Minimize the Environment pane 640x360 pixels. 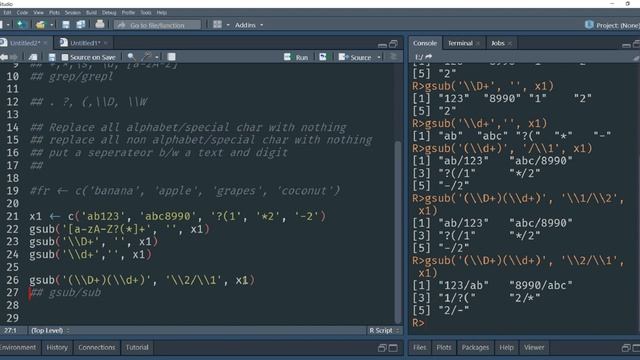click(x=382, y=348)
